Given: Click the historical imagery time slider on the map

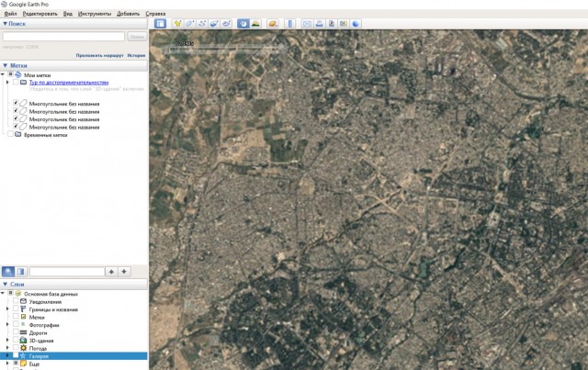Looking at the screenshot, I should 224,49.
